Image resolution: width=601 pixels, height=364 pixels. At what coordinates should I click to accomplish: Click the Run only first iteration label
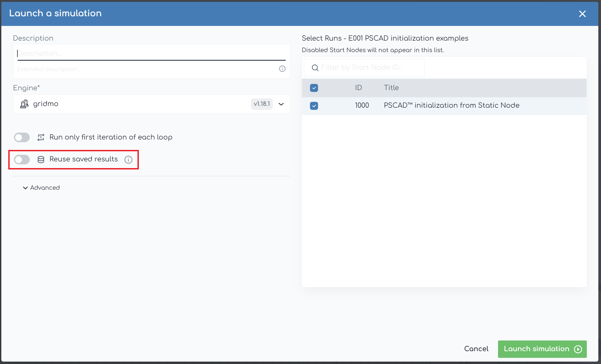click(111, 137)
